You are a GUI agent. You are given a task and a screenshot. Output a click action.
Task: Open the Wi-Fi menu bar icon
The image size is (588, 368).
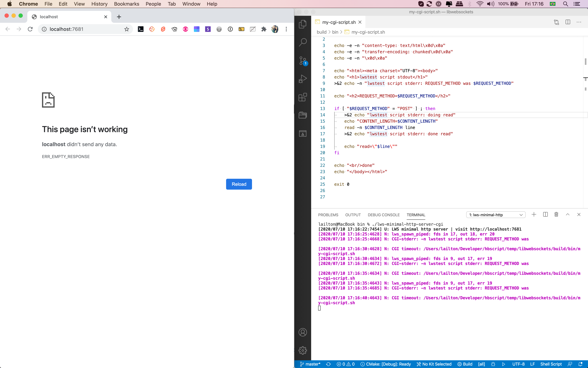pyautogui.click(x=480, y=4)
